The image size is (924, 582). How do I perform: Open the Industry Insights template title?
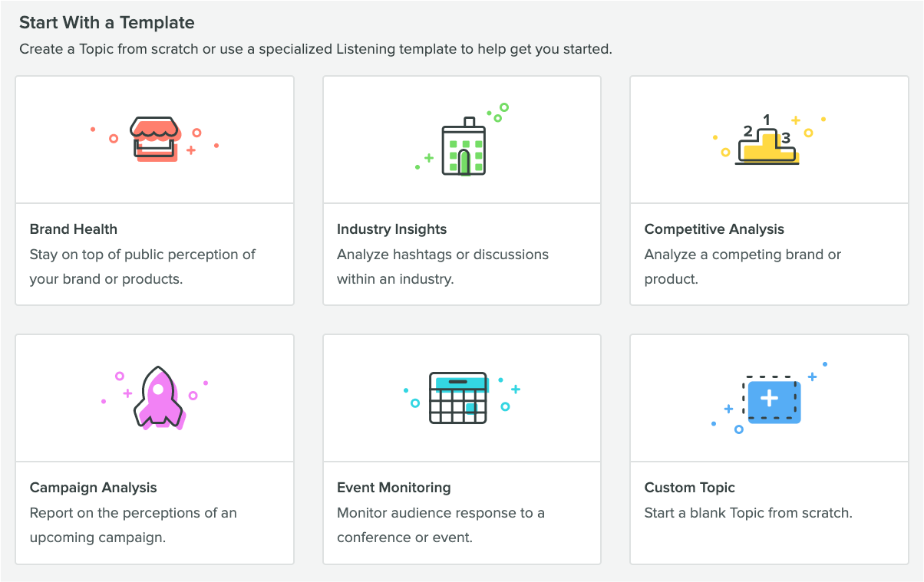coord(391,229)
